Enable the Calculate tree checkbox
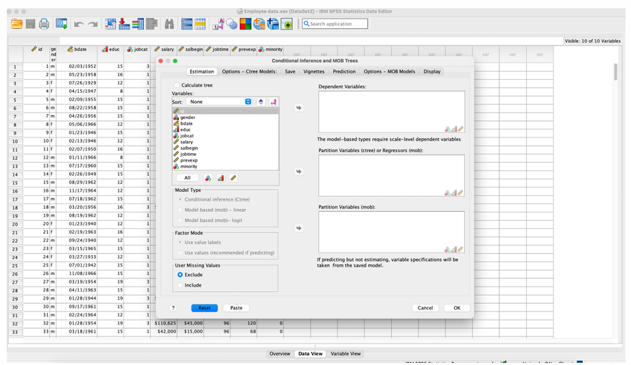Viewport: 631px width, 365px height. [177, 85]
